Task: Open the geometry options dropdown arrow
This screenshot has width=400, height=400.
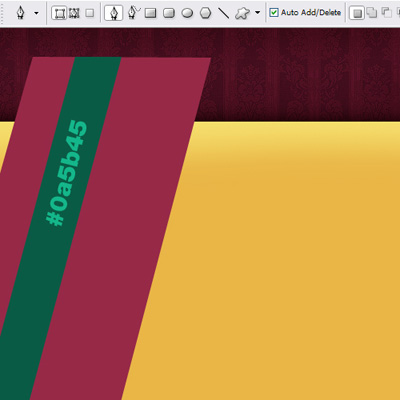Action: pyautogui.click(x=257, y=13)
